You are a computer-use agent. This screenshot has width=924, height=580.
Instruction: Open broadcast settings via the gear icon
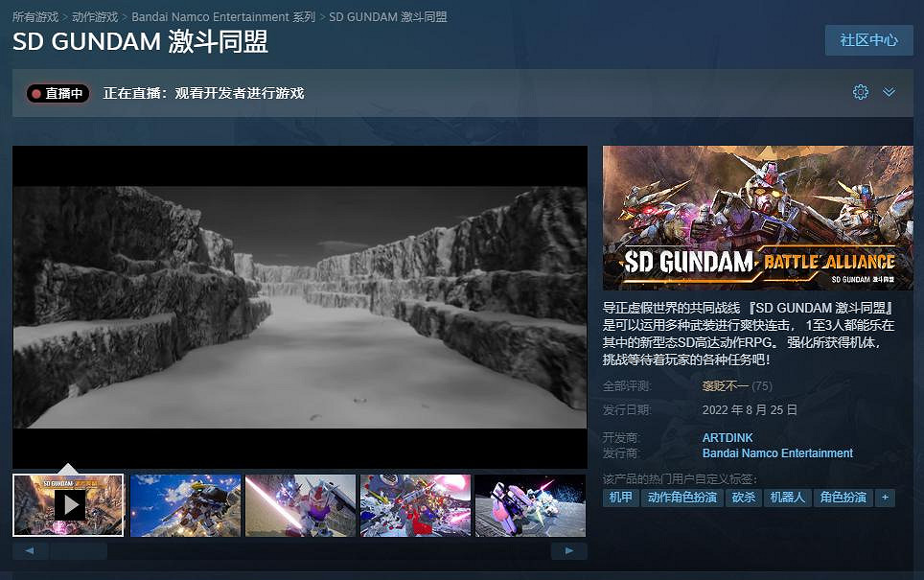861,92
